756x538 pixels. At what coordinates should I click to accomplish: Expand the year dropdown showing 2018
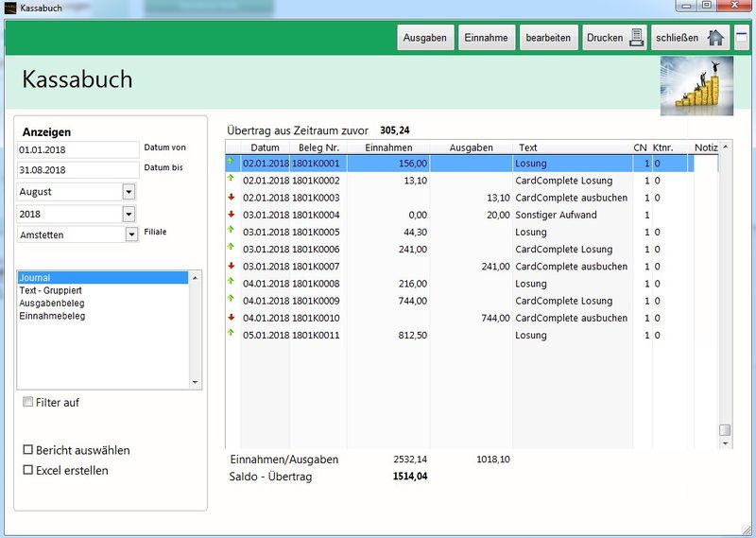click(129, 215)
